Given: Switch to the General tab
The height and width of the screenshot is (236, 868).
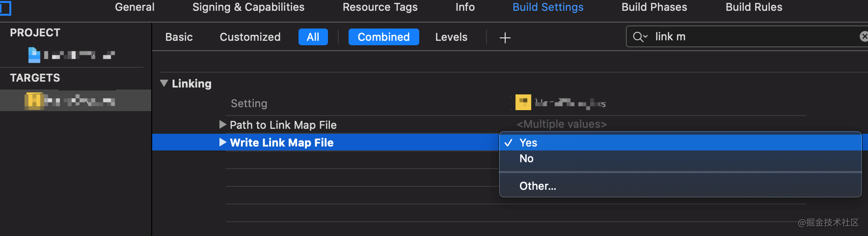Looking at the screenshot, I should [135, 7].
